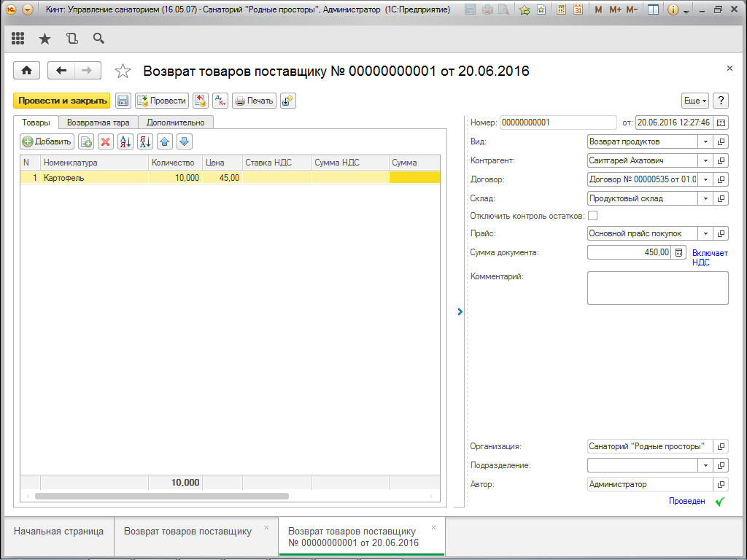Click the Включает НДС link
The height and width of the screenshot is (560, 747).
709,257
